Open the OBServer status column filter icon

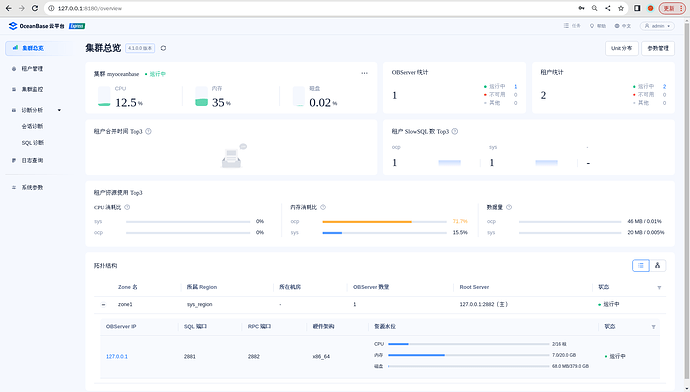(x=653, y=327)
